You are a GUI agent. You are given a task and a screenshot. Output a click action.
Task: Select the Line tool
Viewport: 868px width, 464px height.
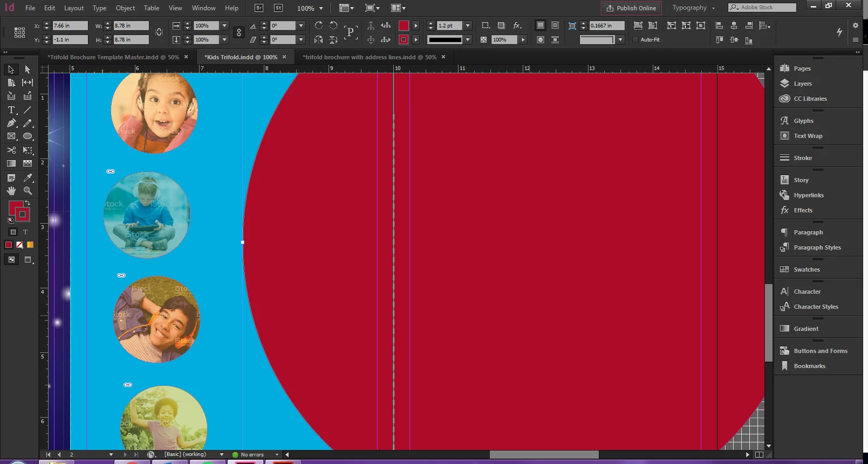pos(28,109)
